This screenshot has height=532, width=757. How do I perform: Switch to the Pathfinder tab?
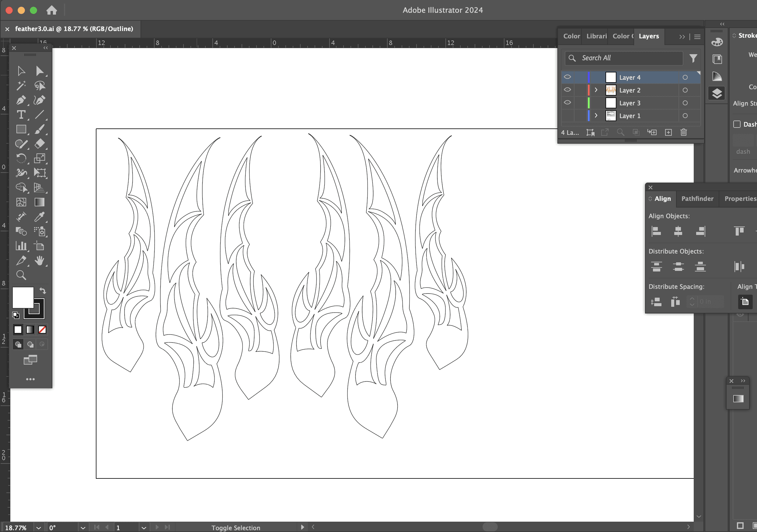(697, 198)
